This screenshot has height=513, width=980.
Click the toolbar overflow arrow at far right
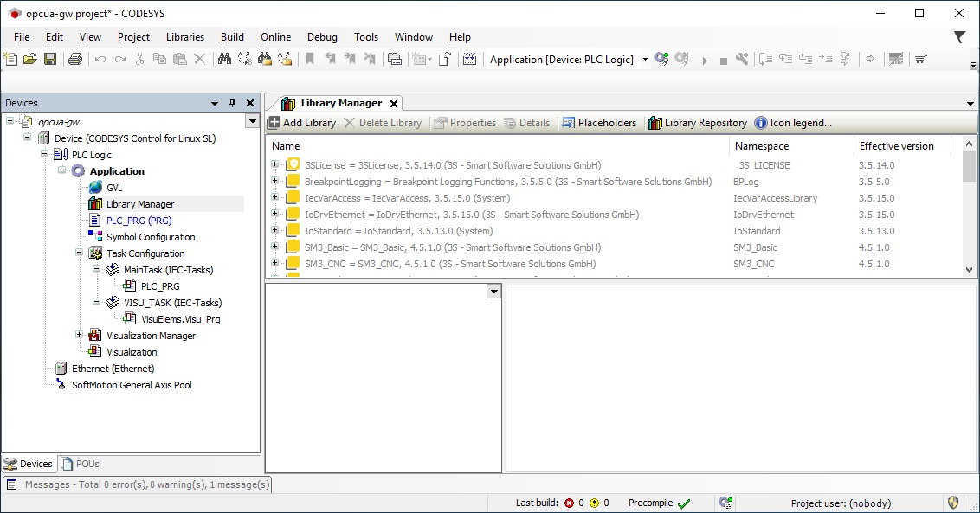click(x=973, y=64)
